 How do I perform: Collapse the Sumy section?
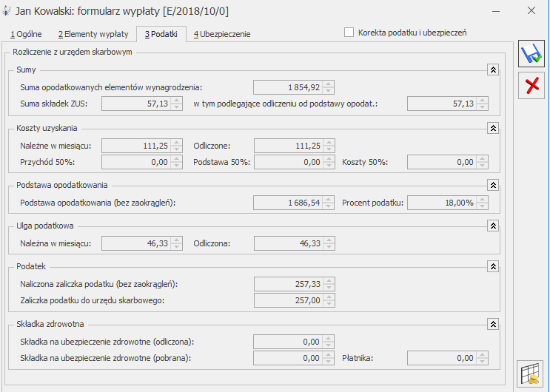[493, 70]
